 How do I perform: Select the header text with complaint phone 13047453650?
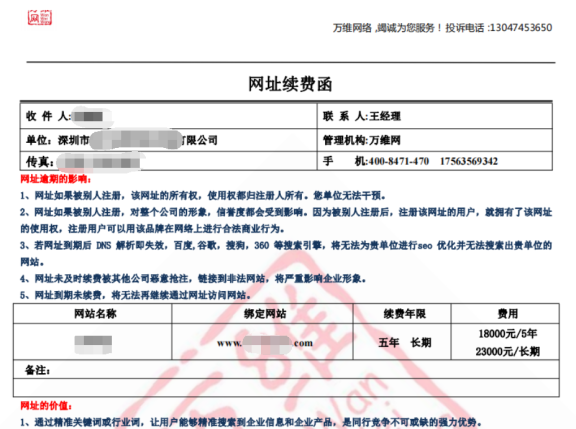point(442,28)
